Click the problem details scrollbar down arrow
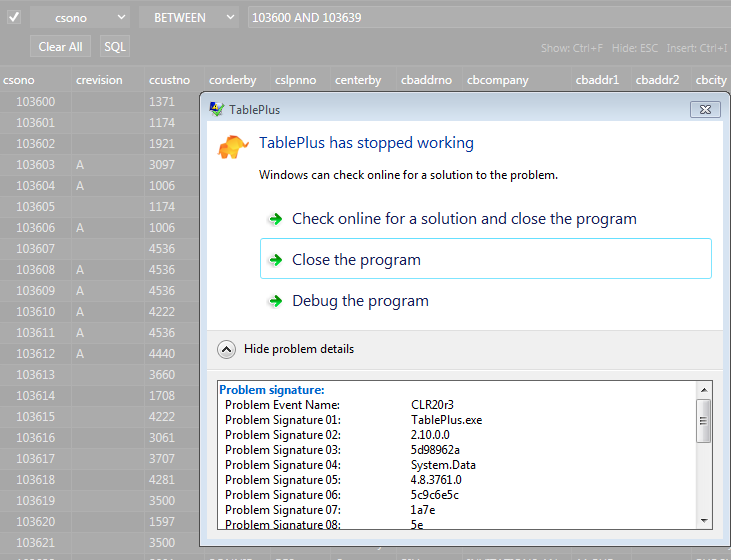The width and height of the screenshot is (731, 560). tap(704, 521)
